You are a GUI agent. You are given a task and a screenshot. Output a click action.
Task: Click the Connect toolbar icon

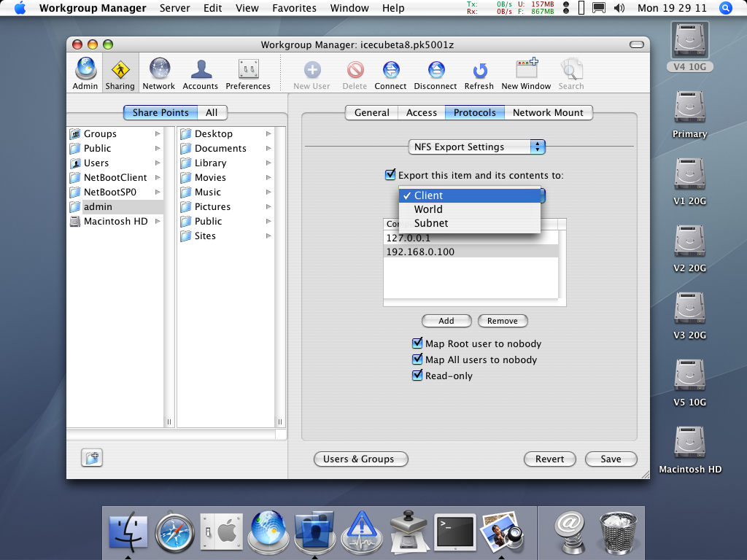click(391, 75)
